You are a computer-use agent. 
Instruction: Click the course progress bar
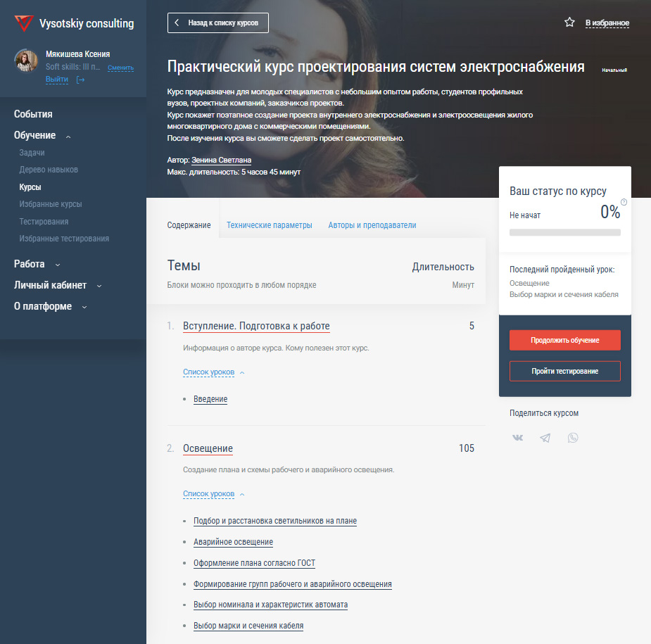pos(565,232)
